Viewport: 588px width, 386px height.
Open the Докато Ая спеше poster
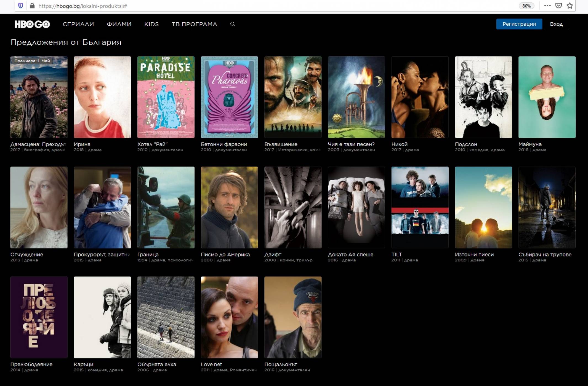(x=356, y=207)
